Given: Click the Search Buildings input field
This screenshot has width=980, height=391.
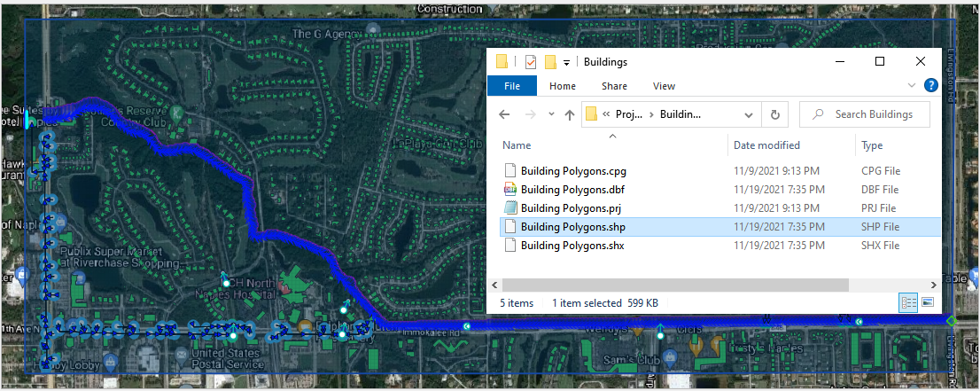Looking at the screenshot, I should pos(873,114).
